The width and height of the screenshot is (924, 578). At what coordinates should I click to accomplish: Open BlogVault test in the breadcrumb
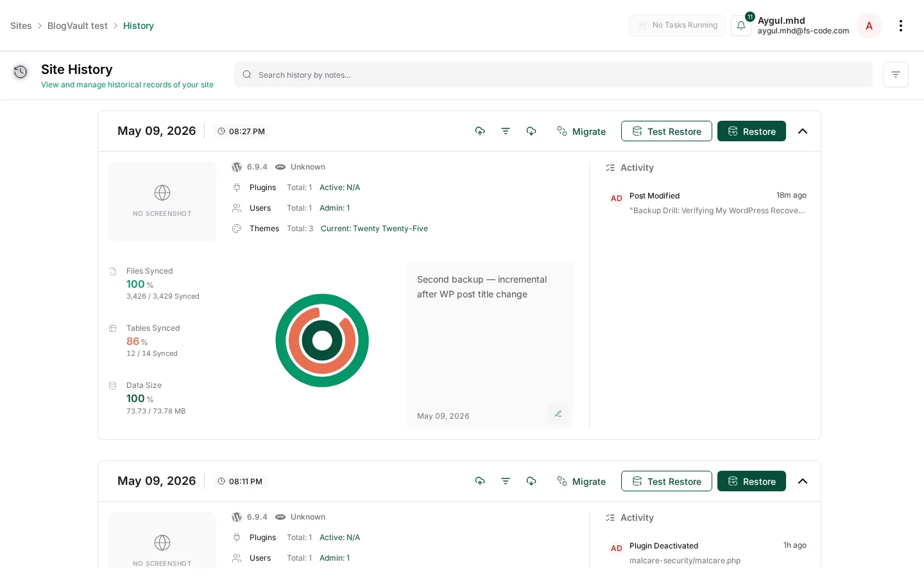pyautogui.click(x=78, y=26)
